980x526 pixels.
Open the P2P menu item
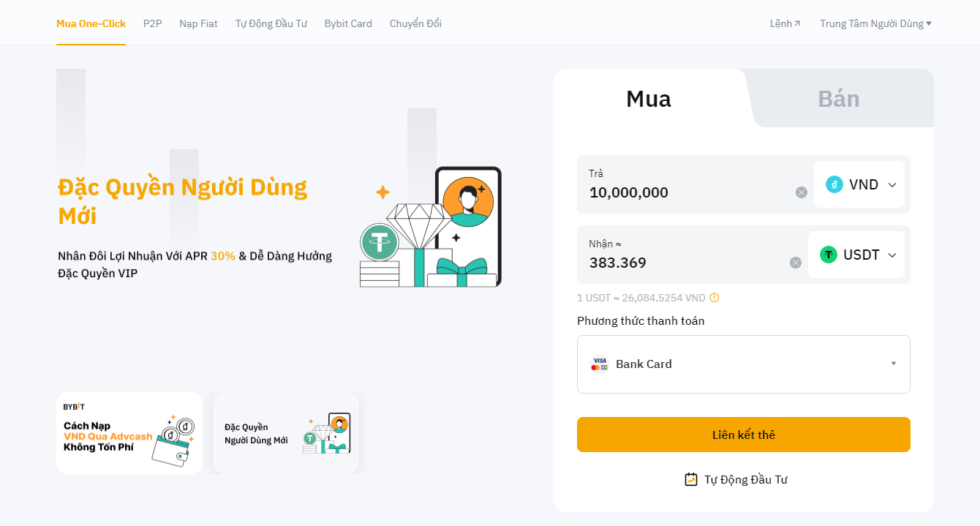[x=152, y=23]
